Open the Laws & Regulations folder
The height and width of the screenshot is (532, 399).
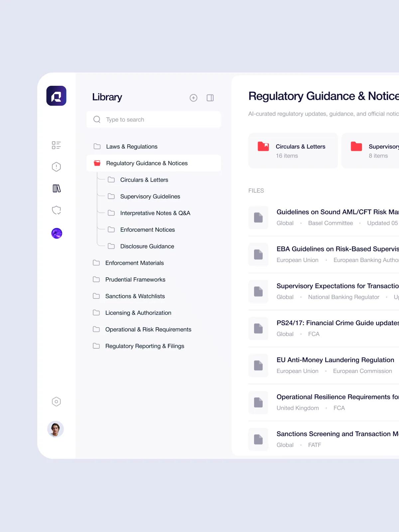pyautogui.click(x=154, y=147)
